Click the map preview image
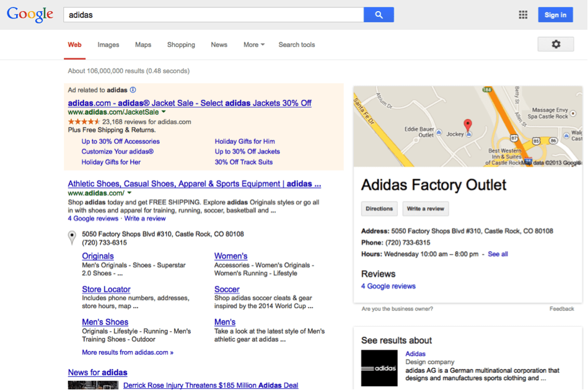The image size is (588, 390). coord(468,126)
